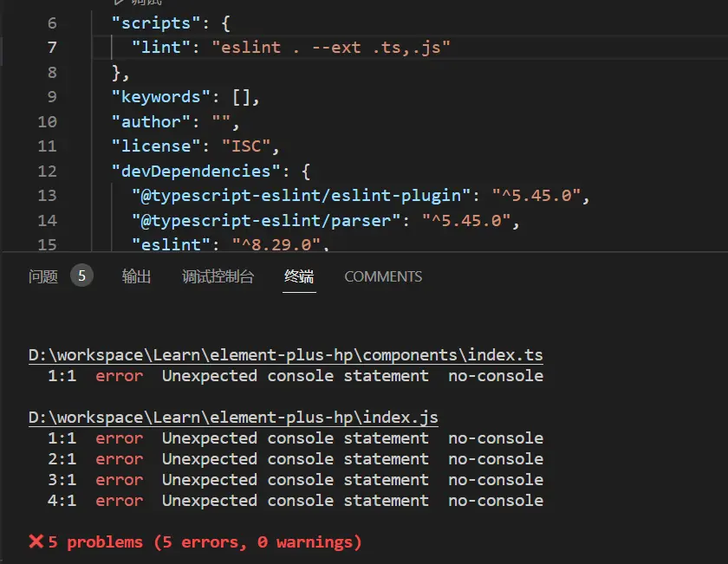The width and height of the screenshot is (728, 564).
Task: Open the COMMENTS panel tab
Action: 383,276
